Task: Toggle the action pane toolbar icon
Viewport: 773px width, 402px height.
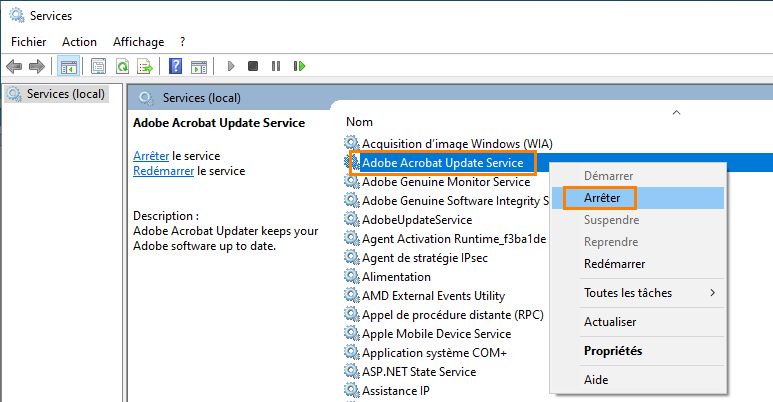Action: coord(199,67)
